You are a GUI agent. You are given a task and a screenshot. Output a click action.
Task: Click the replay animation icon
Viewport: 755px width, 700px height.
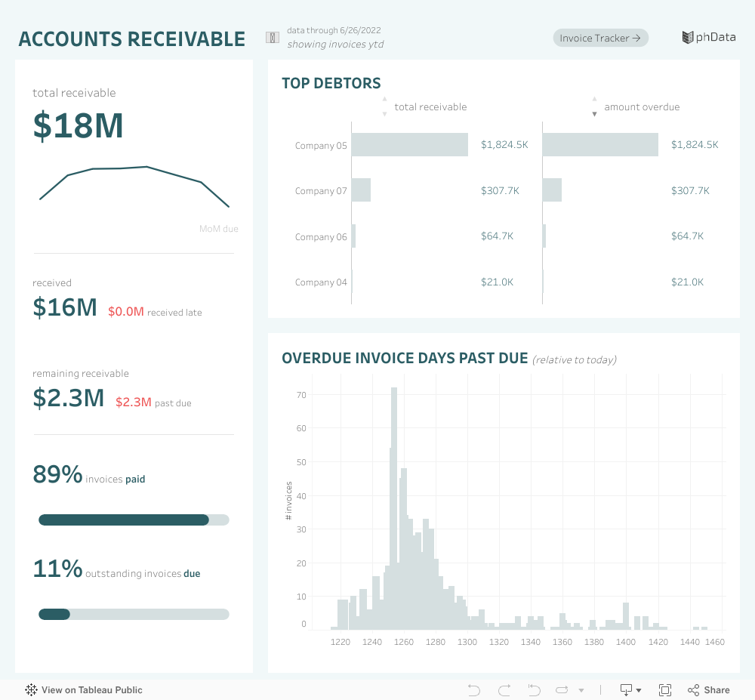pos(562,690)
